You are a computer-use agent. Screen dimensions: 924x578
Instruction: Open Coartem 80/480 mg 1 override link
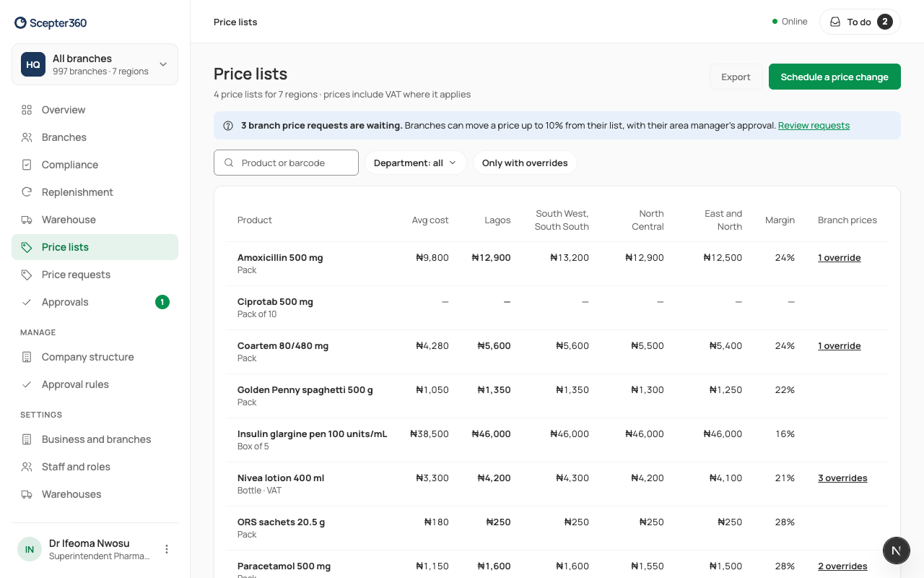pos(839,346)
